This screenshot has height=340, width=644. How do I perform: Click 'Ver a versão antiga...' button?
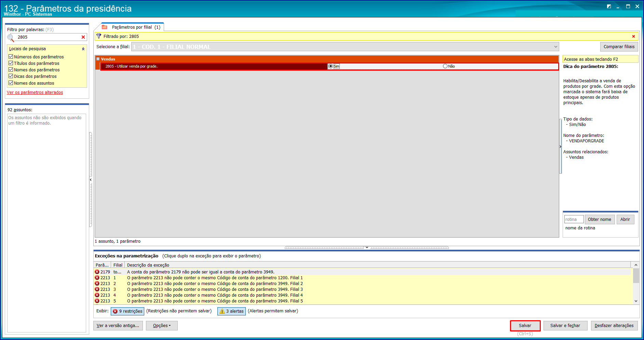click(118, 326)
